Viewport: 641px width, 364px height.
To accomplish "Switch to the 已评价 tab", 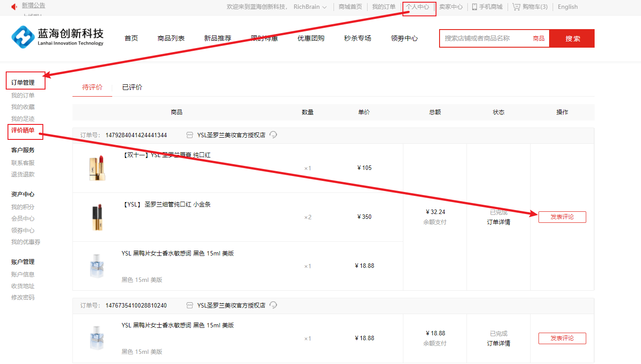I will click(132, 87).
